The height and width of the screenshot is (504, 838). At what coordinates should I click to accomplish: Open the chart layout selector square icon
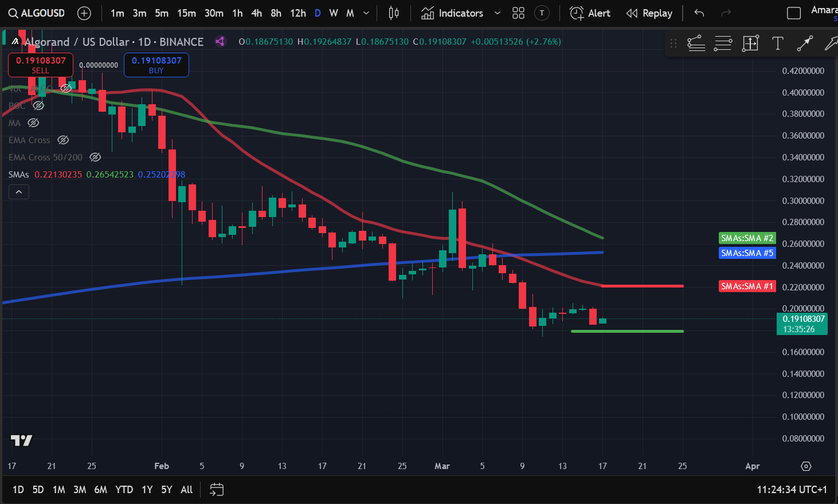point(794,13)
